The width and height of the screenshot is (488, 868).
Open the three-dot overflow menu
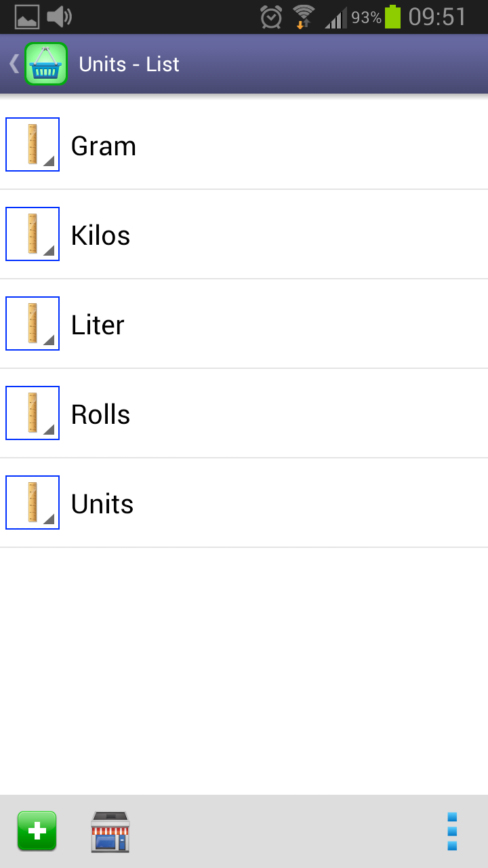[x=452, y=831]
